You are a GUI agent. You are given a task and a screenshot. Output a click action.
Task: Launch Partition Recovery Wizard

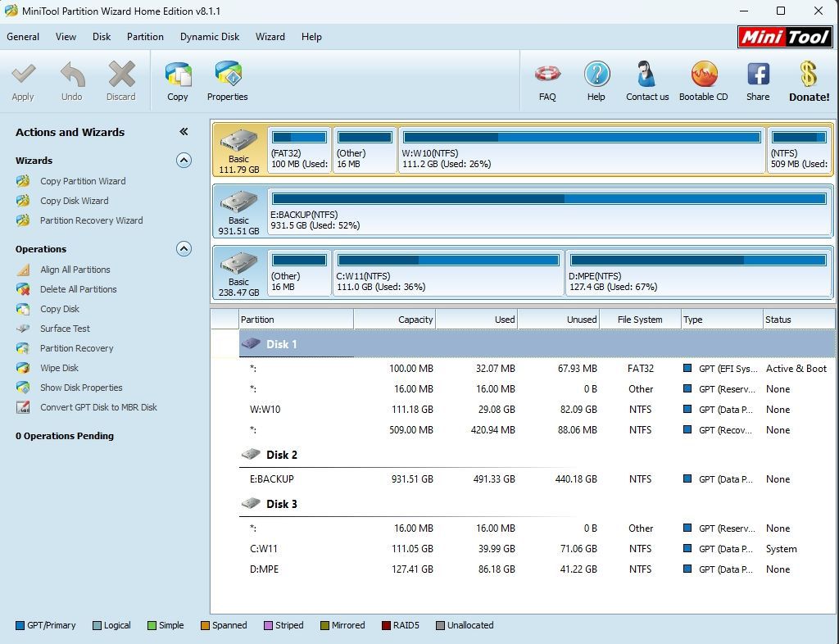[x=92, y=220]
